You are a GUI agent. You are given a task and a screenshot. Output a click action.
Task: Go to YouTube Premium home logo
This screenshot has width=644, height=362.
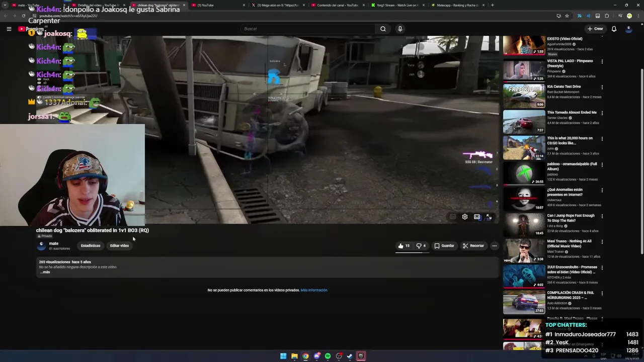(31, 29)
